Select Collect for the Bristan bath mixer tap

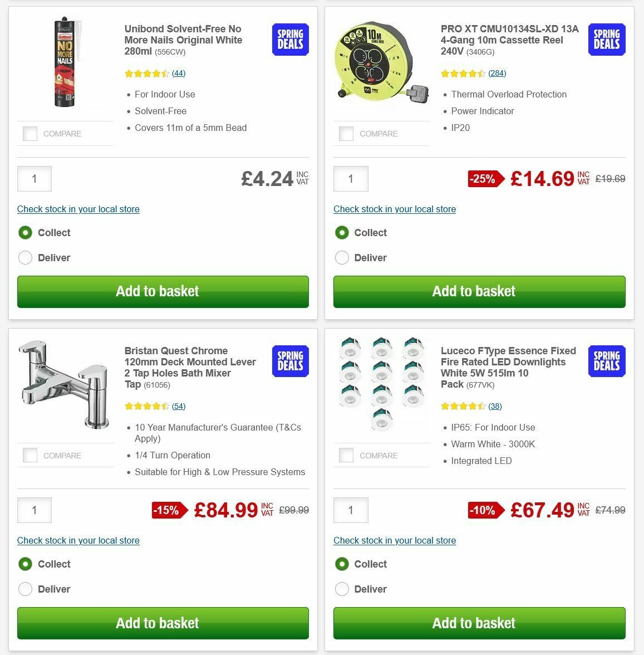coord(25,564)
